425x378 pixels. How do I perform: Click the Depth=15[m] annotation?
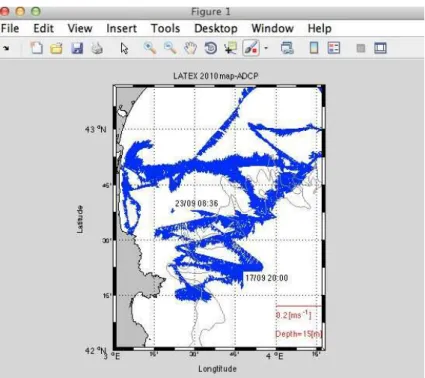299,334
